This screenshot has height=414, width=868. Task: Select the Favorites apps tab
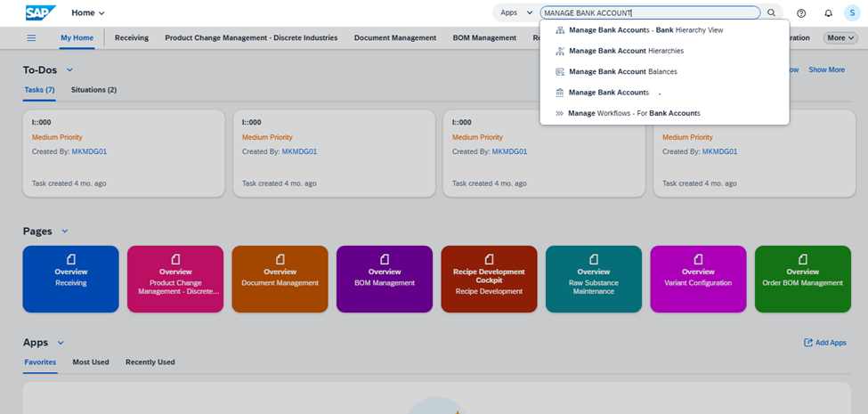click(40, 362)
